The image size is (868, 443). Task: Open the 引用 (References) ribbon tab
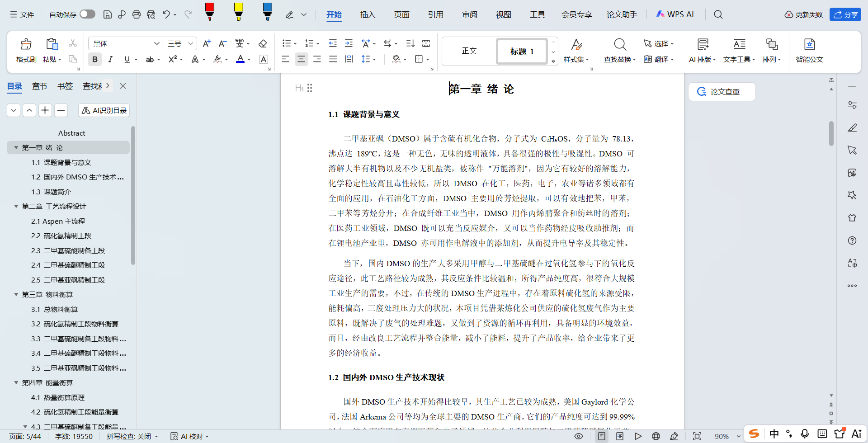[x=435, y=14]
